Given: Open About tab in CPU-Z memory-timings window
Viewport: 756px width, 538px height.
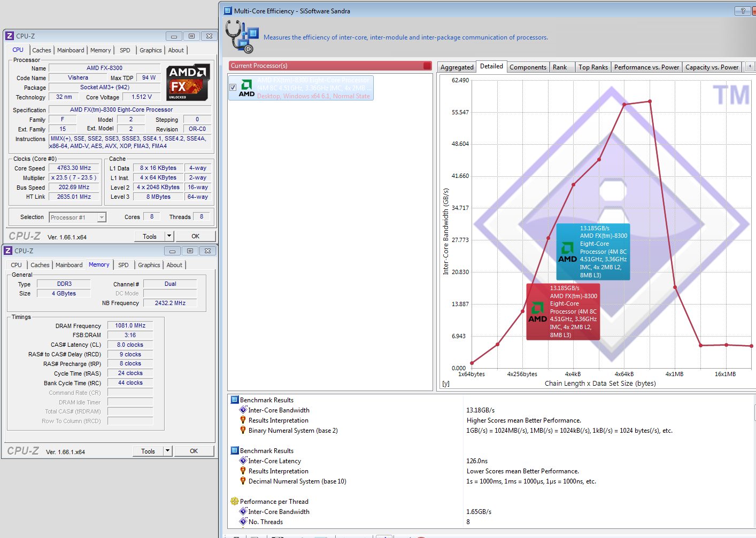Looking at the screenshot, I should [174, 265].
